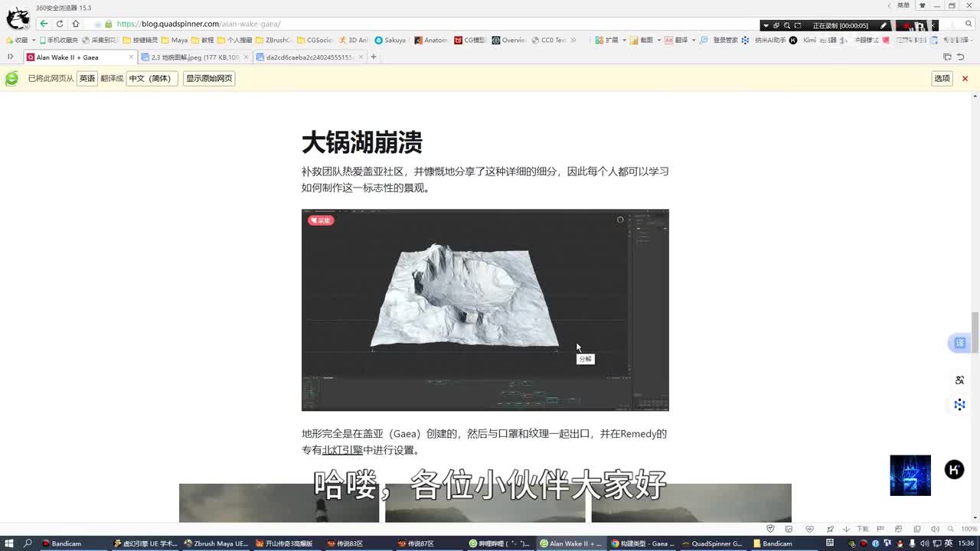
Task: Click the page vertical scrollbar thumb
Action: click(x=975, y=331)
